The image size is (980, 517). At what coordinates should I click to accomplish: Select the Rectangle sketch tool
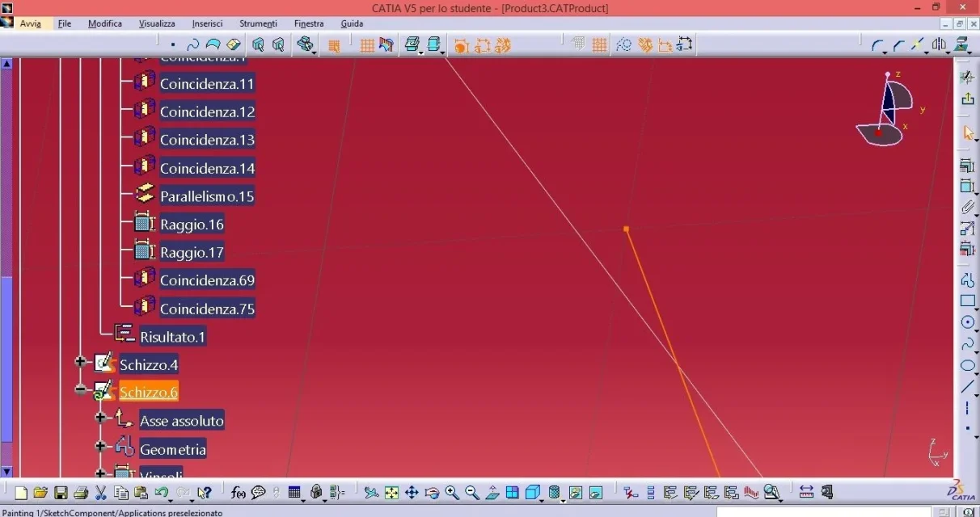coord(967,301)
